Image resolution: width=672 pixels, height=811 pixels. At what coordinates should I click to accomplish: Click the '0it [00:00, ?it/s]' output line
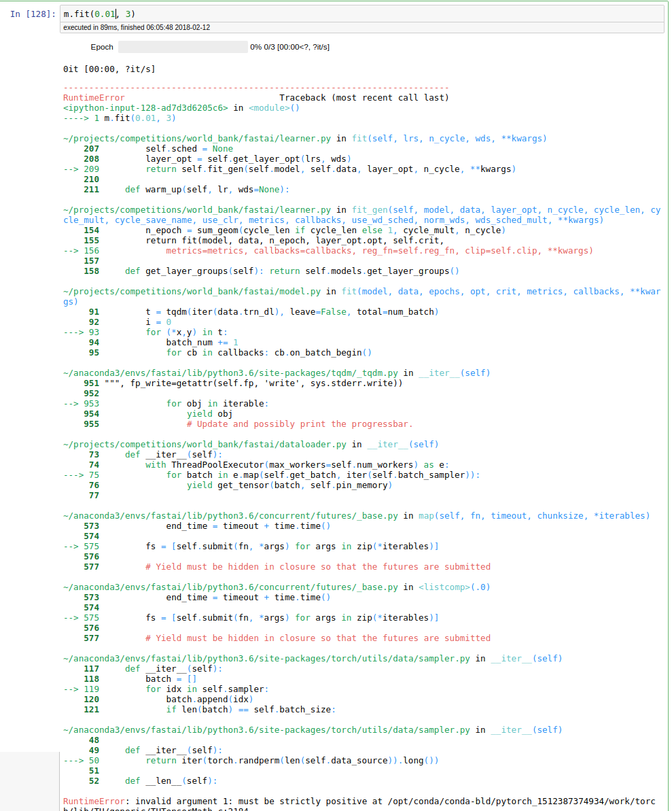point(108,69)
